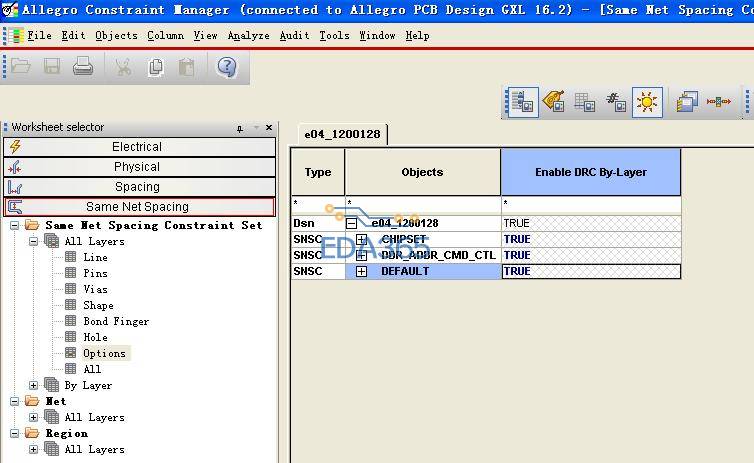This screenshot has height=463, width=754.
Task: Open the Help menu
Action: 417,36
